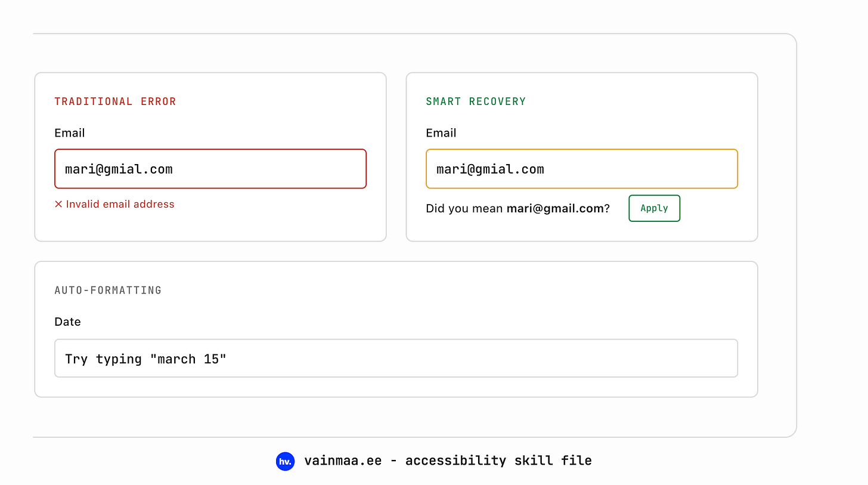This screenshot has height=485, width=868.
Task: Click the "AUTO-FORMATTING" heading
Action: (x=108, y=291)
